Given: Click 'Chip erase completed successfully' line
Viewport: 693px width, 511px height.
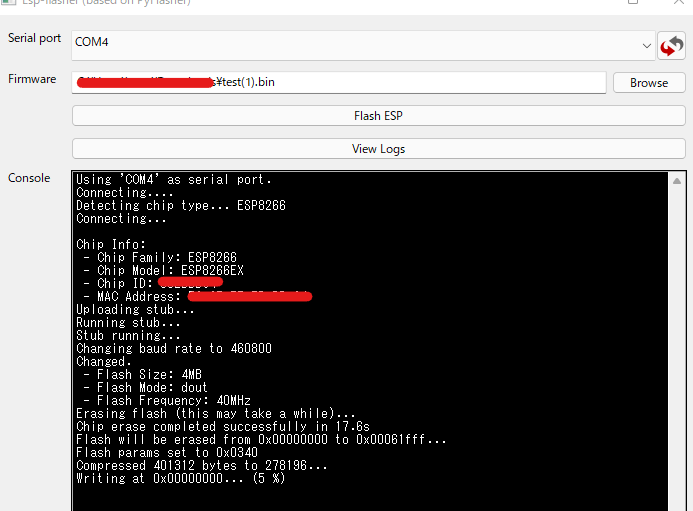Looking at the screenshot, I should click(x=223, y=427).
